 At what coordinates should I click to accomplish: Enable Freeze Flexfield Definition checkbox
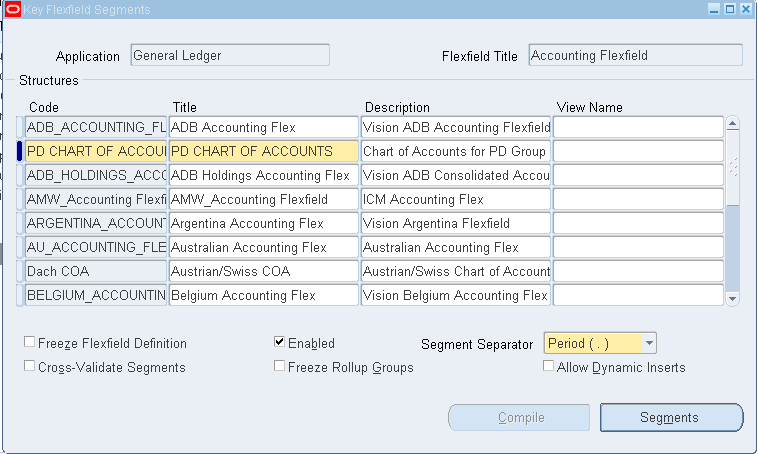30,343
